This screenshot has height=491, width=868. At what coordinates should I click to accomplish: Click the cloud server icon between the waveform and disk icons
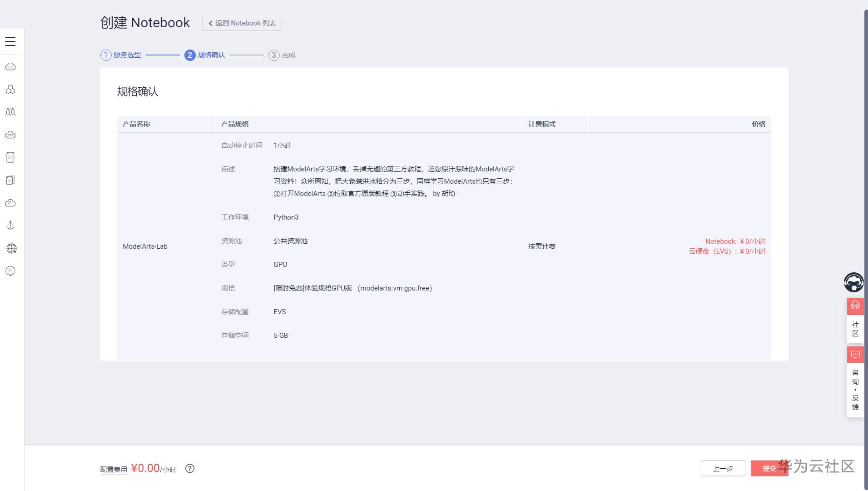tap(10, 135)
